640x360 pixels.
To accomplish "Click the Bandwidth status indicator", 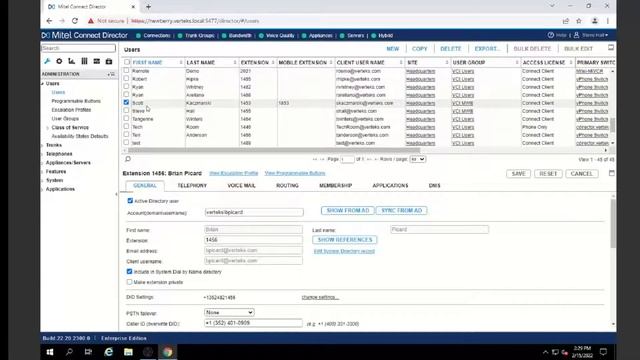I will coord(236,36).
